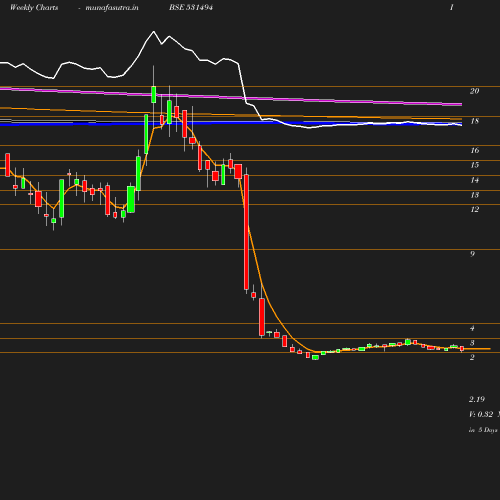Click the price axis label 3
The image size is (500, 500).
click(x=472, y=343)
